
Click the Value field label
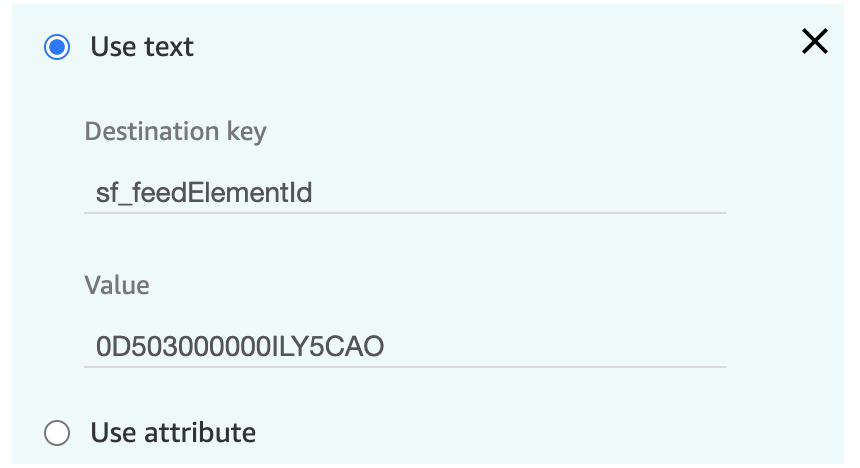117,285
